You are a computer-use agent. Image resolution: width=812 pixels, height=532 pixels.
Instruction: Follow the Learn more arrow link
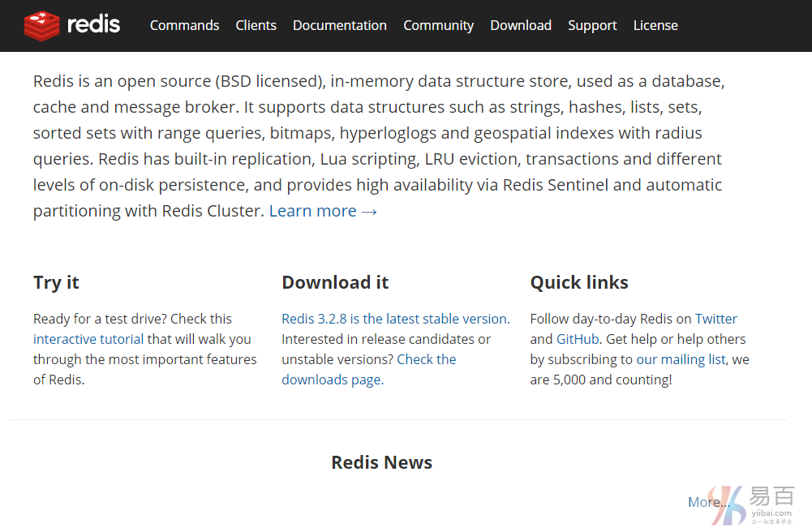323,211
